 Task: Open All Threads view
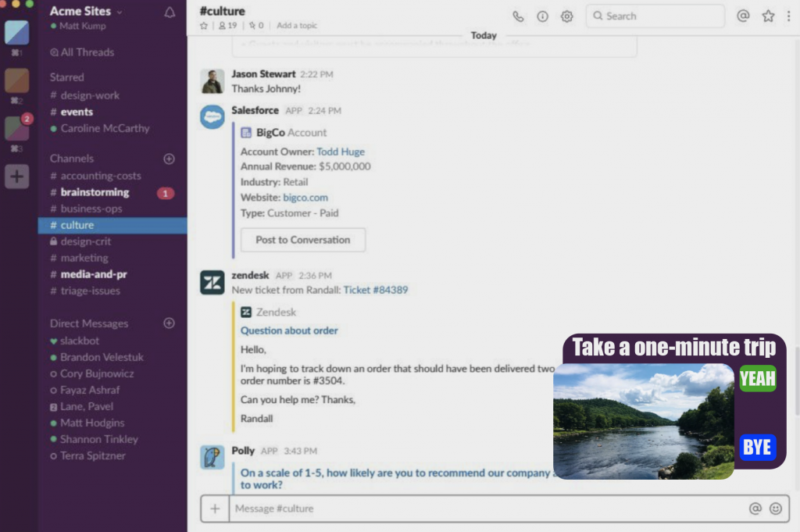(82, 52)
